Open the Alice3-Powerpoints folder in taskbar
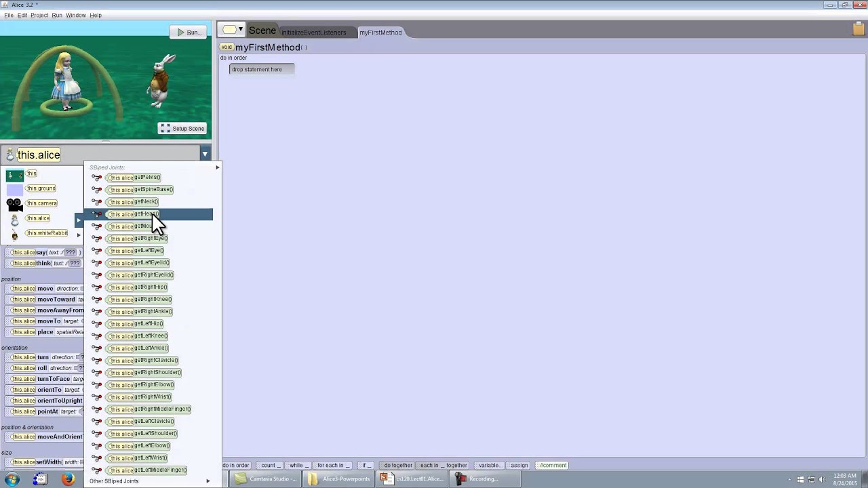This screenshot has height=488, width=868. [338, 479]
